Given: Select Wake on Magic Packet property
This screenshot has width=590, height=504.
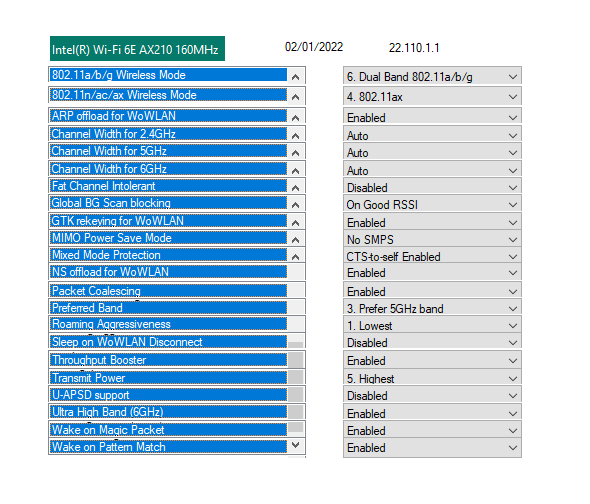Looking at the screenshot, I should (x=168, y=429).
